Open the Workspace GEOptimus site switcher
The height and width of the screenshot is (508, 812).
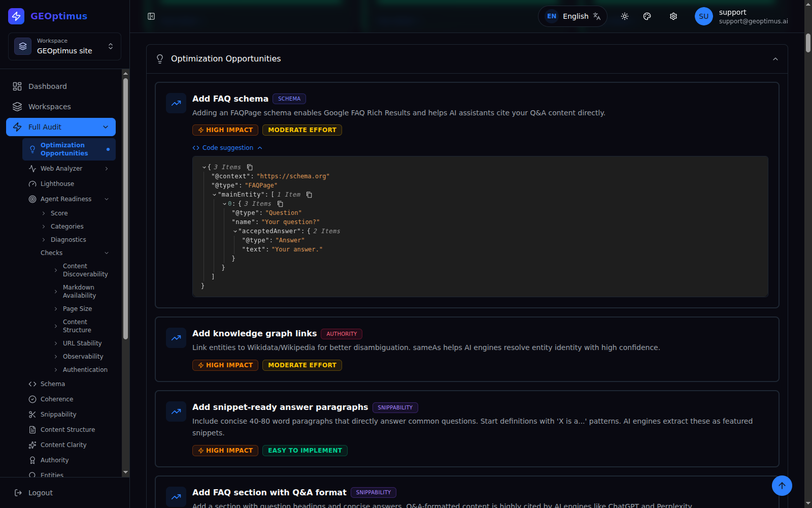(x=64, y=46)
